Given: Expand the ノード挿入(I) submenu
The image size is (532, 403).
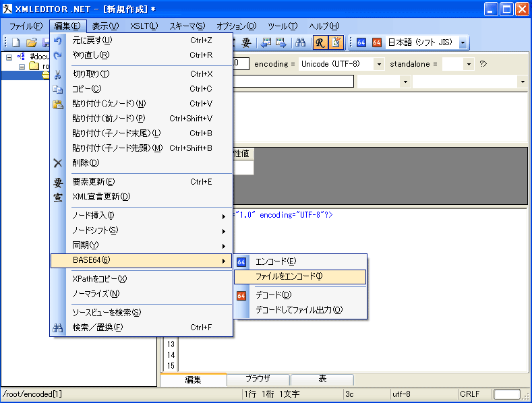Looking at the screenshot, I should click(141, 216).
